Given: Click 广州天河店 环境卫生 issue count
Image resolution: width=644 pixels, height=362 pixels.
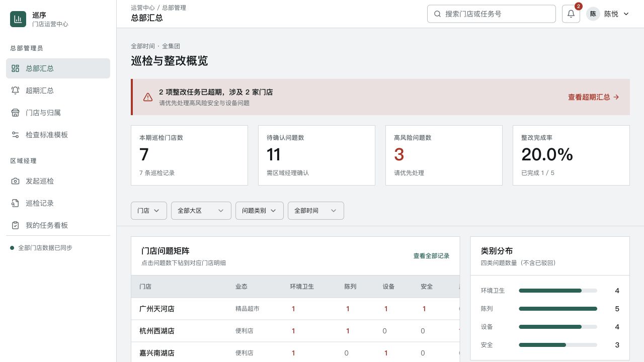Looking at the screenshot, I should click(x=293, y=309).
